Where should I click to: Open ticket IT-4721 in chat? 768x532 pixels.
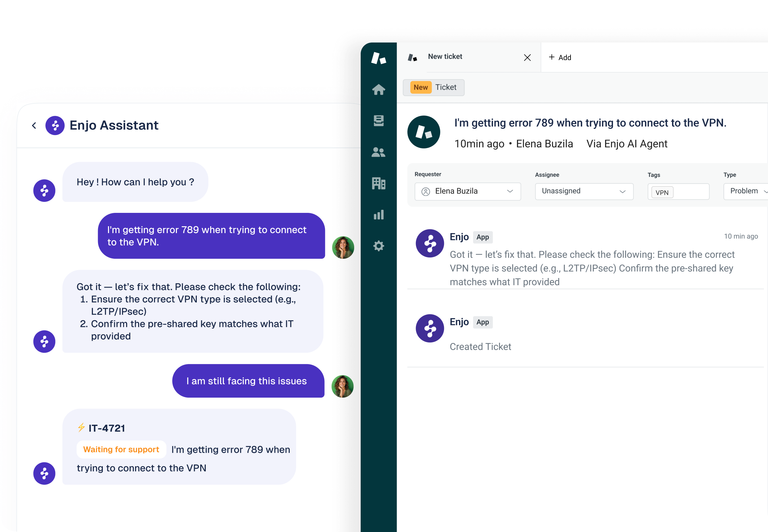click(107, 428)
